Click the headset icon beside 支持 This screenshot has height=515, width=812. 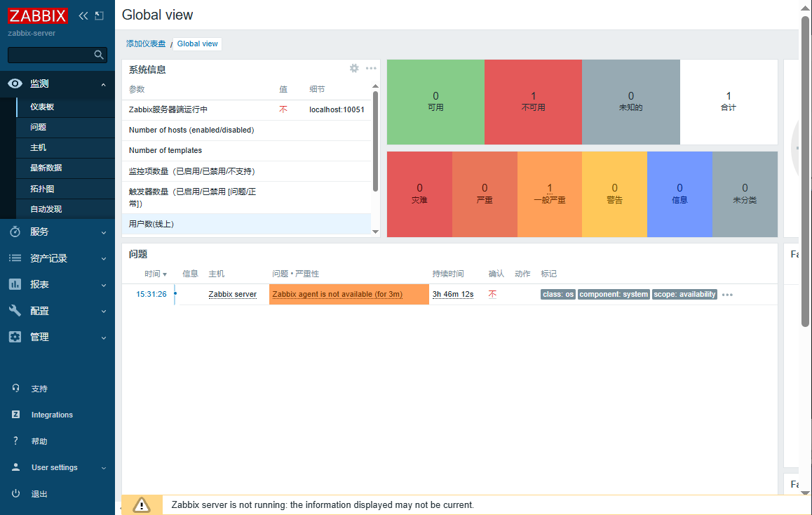(x=15, y=388)
